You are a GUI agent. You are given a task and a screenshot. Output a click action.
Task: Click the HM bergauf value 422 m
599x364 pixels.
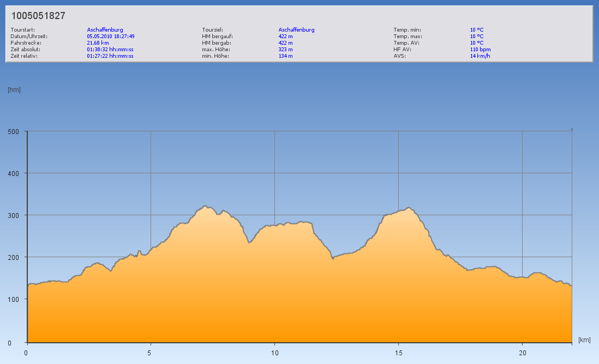click(286, 37)
